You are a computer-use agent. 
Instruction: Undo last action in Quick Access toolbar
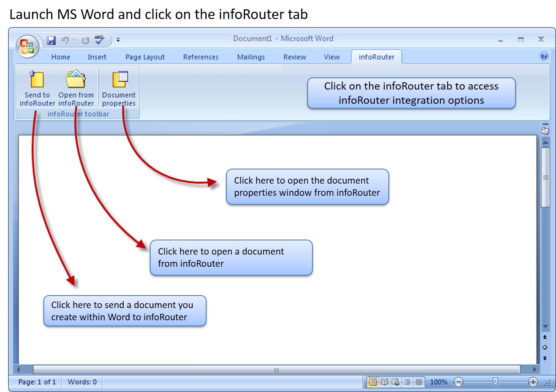tap(65, 40)
